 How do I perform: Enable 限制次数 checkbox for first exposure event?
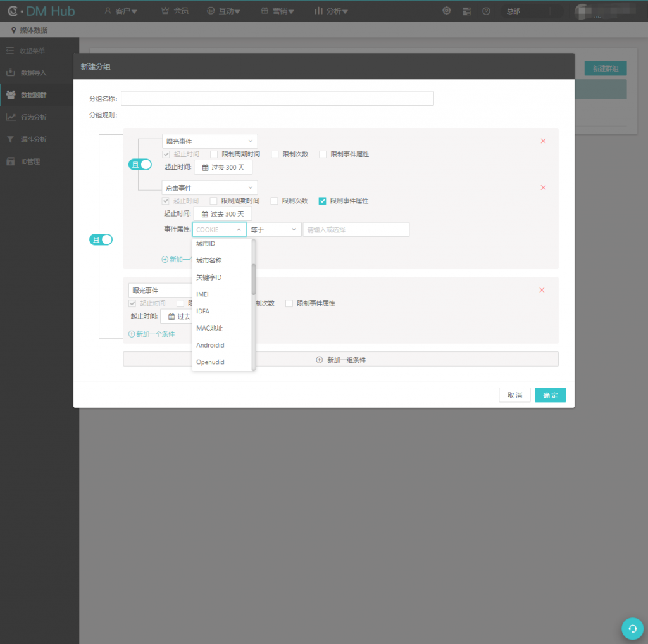click(x=275, y=154)
